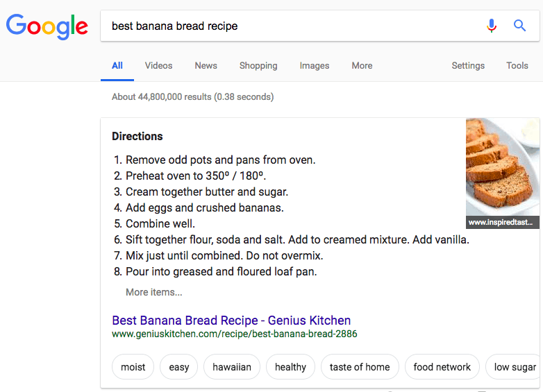Screen dimensions: 543x392
Task: Choose the 'taste of home' chip
Action: coord(360,367)
